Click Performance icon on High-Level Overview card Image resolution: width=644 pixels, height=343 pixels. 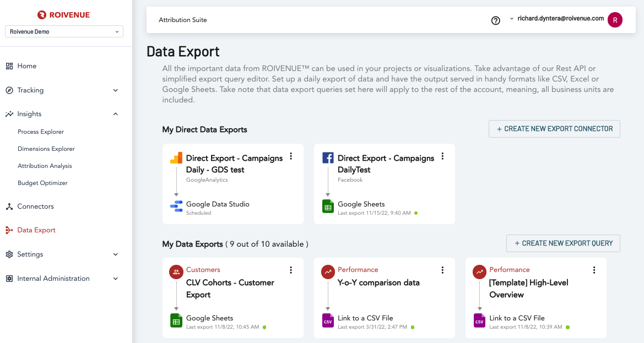point(479,272)
